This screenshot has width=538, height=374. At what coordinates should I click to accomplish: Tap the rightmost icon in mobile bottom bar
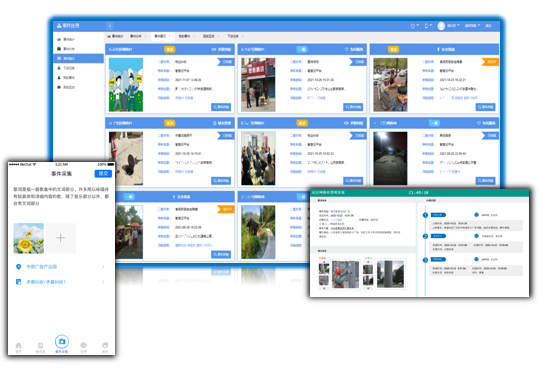(x=105, y=345)
